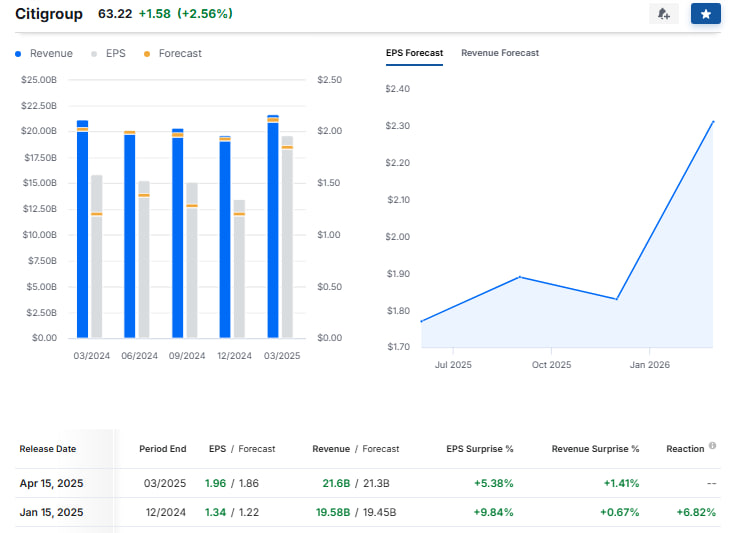
Task: Toggle the Forecast legend item
Action: click(x=173, y=53)
